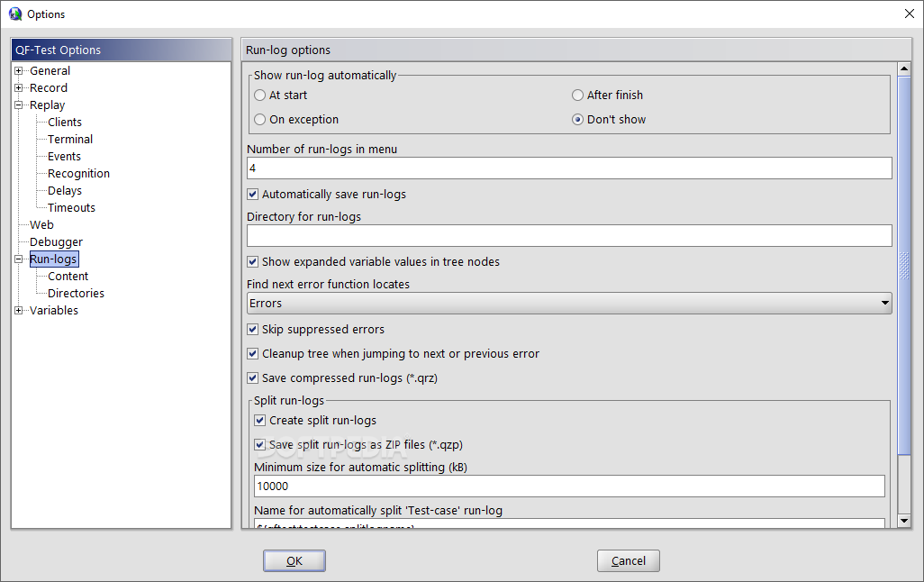This screenshot has height=582, width=924.
Task: Toggle Show expanded variable values in tree nodes
Action: [253, 261]
